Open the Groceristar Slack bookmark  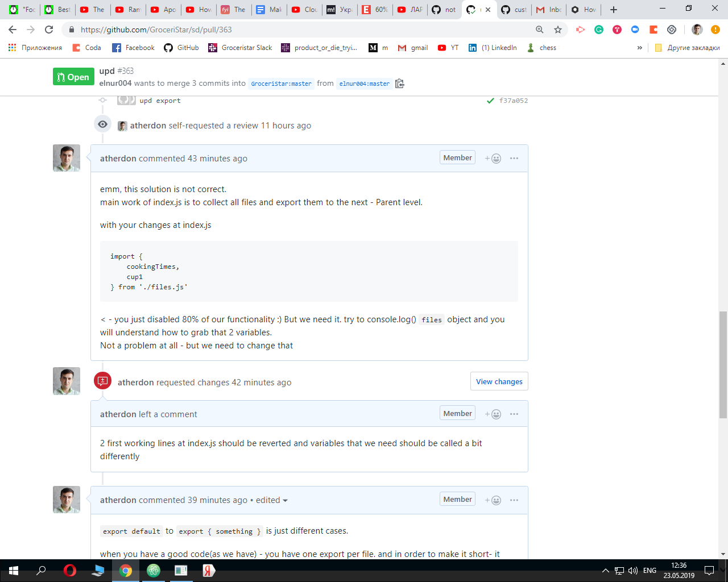[x=240, y=48]
